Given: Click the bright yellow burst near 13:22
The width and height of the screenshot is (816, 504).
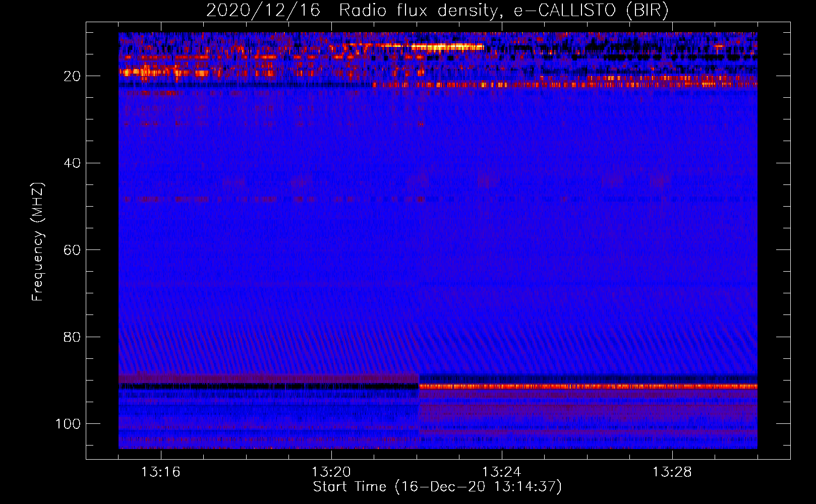Looking at the screenshot, I should pyautogui.click(x=447, y=47).
